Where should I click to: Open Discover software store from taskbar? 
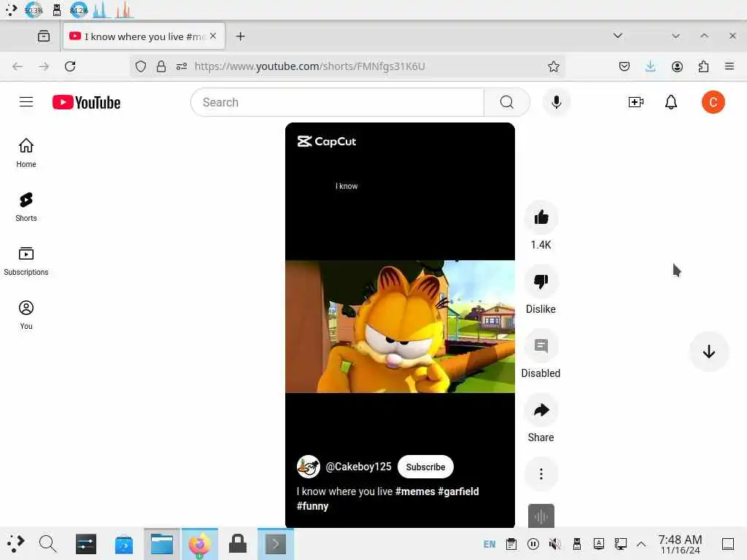click(x=124, y=544)
